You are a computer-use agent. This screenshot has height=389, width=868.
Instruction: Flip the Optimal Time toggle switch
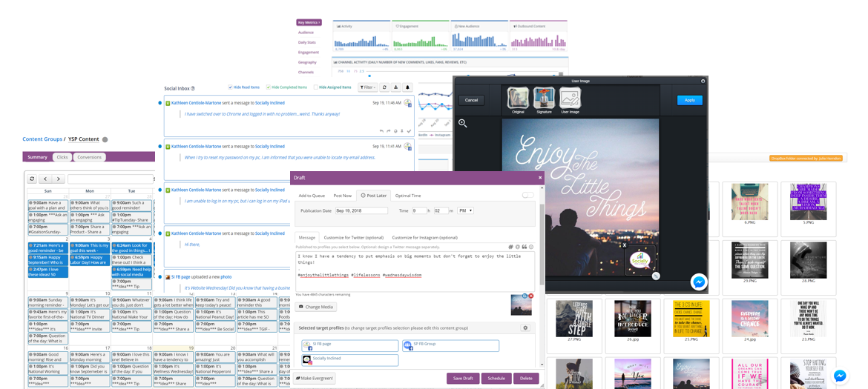point(527,195)
